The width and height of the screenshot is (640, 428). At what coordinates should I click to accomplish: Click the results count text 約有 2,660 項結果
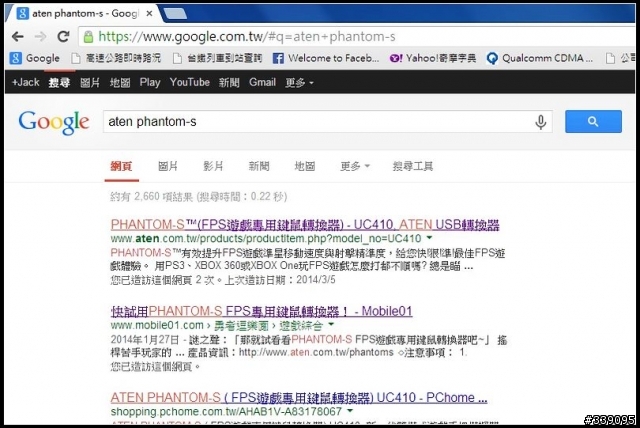tap(151, 197)
